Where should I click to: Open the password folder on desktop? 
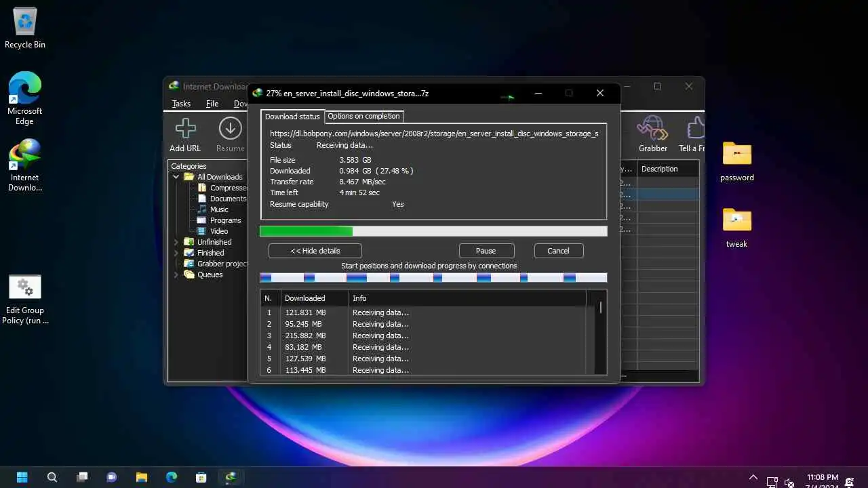[737, 161]
